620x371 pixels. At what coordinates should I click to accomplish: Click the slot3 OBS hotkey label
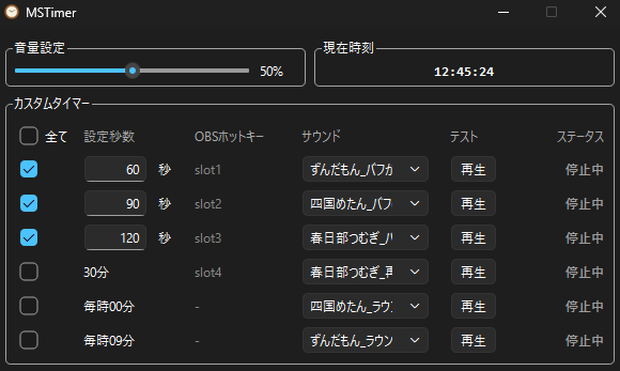[208, 238]
